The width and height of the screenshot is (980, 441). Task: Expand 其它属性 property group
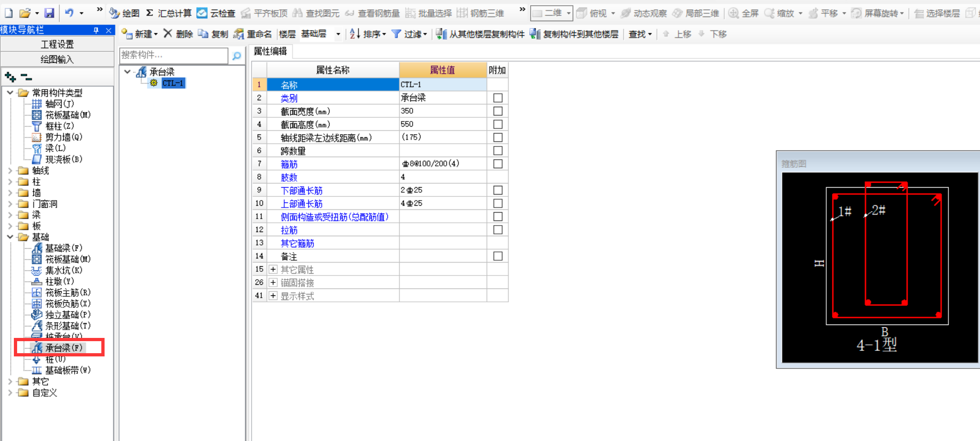click(x=273, y=269)
